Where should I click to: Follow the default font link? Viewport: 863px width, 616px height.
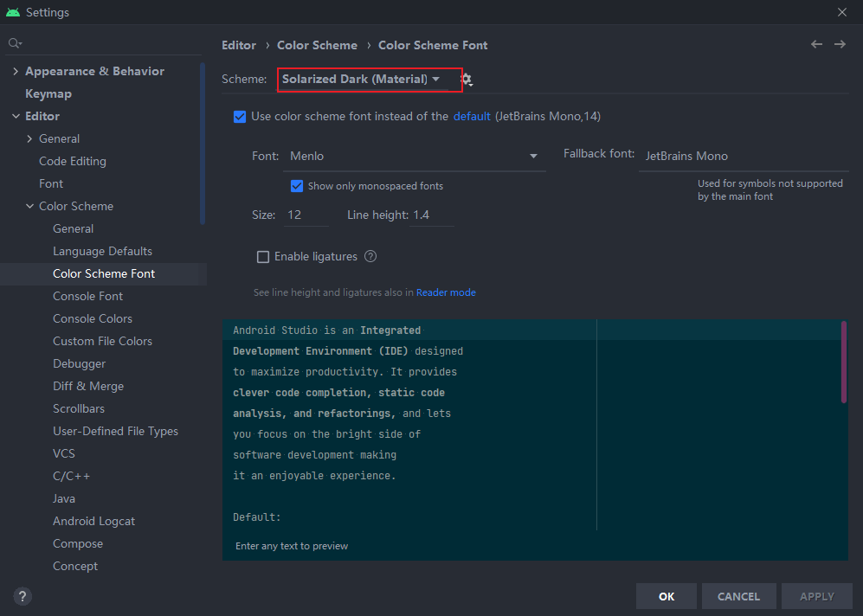tap(472, 117)
